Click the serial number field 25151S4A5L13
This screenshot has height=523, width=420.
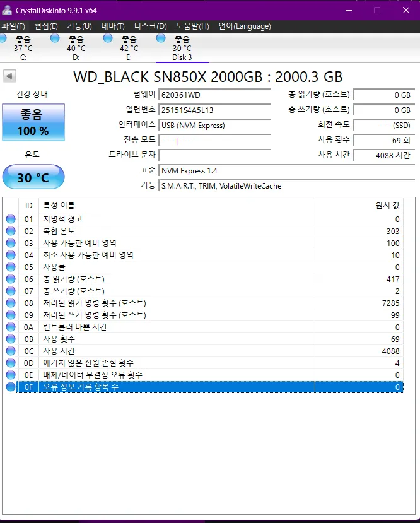click(x=214, y=110)
